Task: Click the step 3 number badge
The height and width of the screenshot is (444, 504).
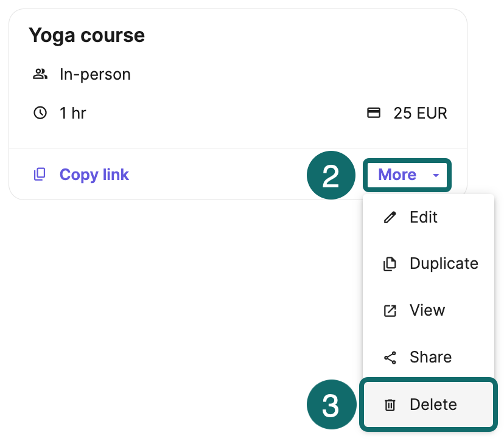Action: 330,406
